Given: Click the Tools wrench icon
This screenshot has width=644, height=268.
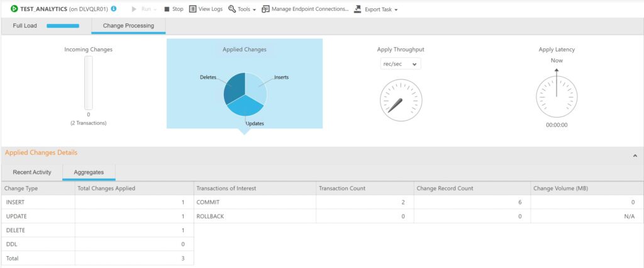Looking at the screenshot, I should [x=231, y=9].
